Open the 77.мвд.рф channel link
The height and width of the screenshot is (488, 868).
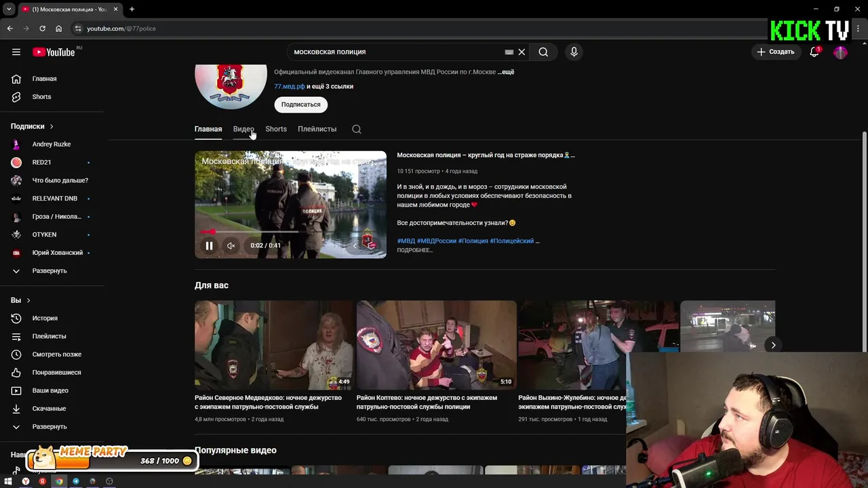(x=290, y=87)
